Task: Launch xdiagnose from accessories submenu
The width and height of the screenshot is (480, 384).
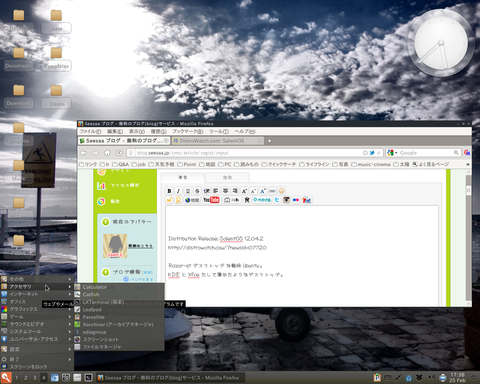Action: point(119,332)
